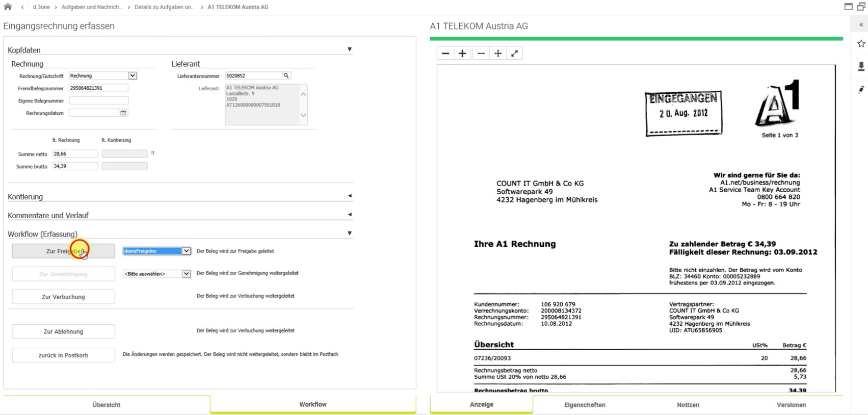Go to the home icon in breadcrumb
This screenshot has height=415, width=868.
pos(8,7)
